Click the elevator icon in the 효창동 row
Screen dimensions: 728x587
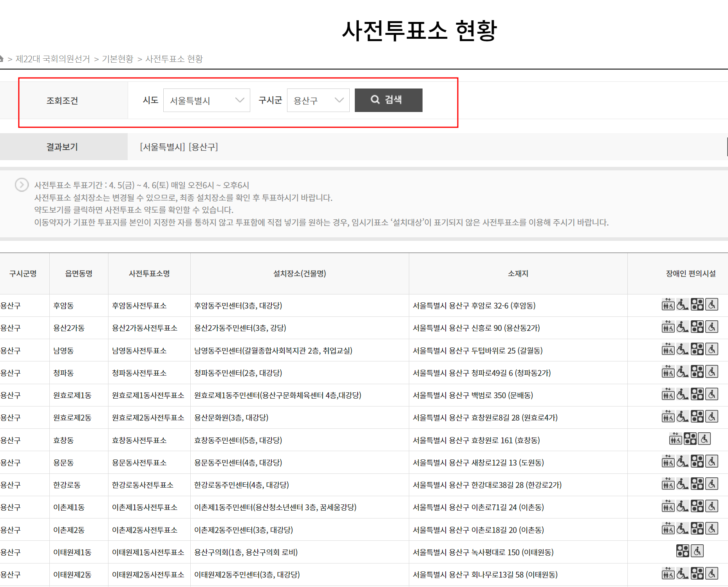pos(675,439)
